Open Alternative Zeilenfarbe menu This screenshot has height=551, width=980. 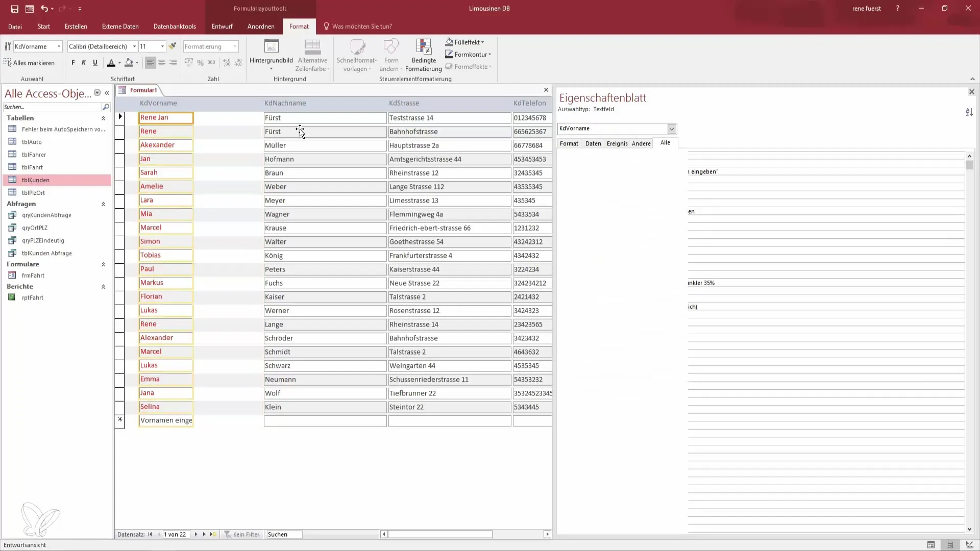[312, 56]
